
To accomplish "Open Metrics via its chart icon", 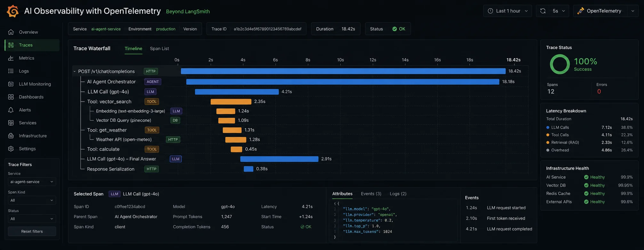I will 11,58.
